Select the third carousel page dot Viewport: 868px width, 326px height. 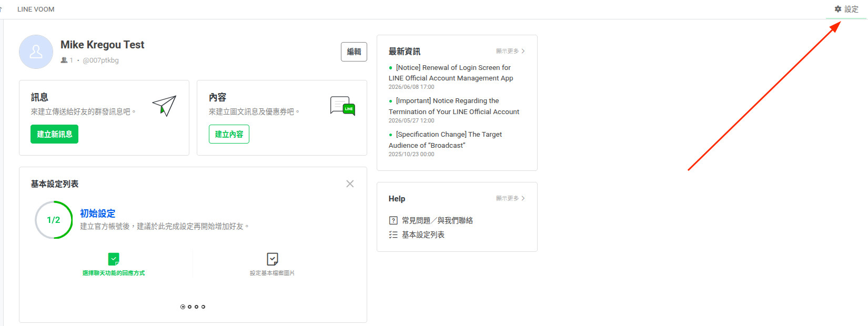tap(196, 307)
